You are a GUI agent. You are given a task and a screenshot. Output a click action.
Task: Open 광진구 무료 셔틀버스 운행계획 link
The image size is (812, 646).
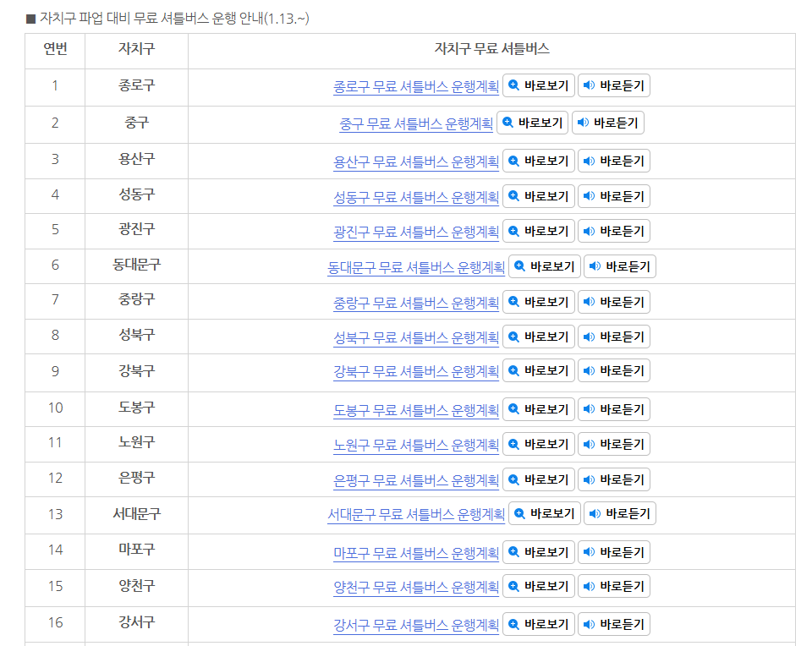pos(415,232)
